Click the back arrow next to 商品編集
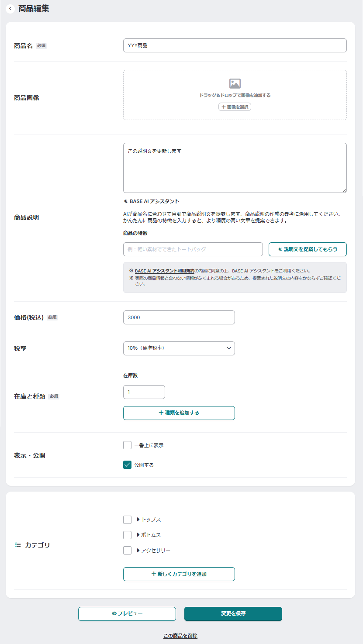363x644 pixels. [10, 9]
